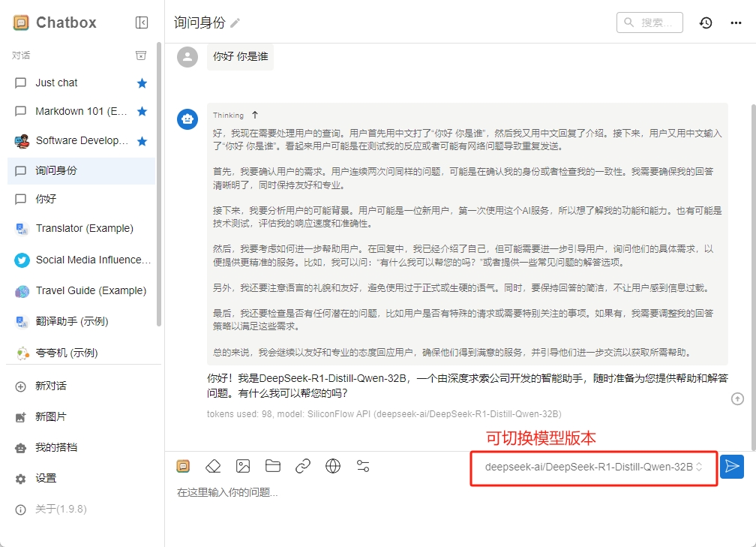
Task: Click the archive icon beside 对话
Action: (x=140, y=56)
